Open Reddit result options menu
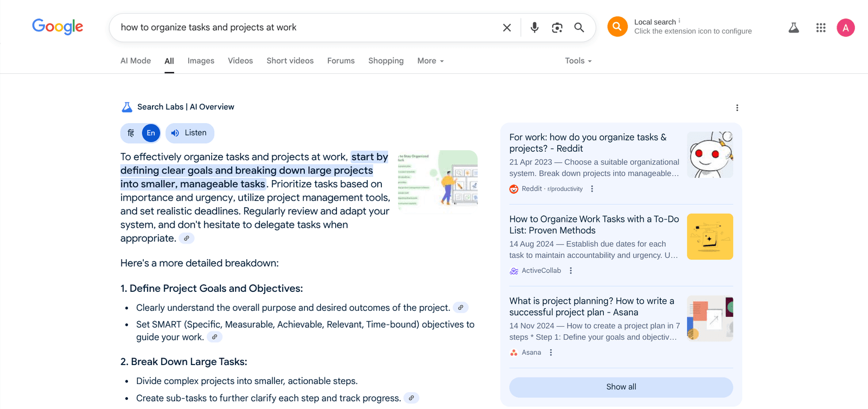 (592, 189)
